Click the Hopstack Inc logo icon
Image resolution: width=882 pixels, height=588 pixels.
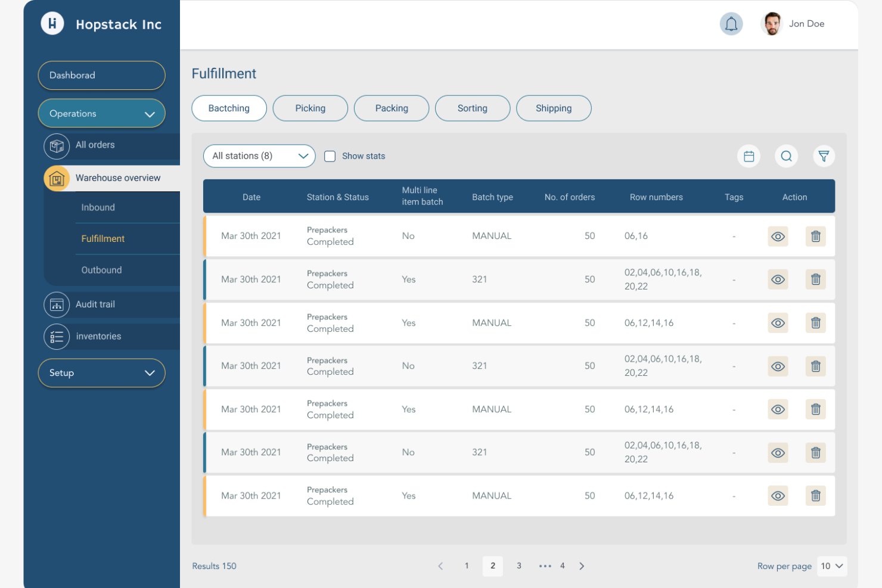pos(52,23)
